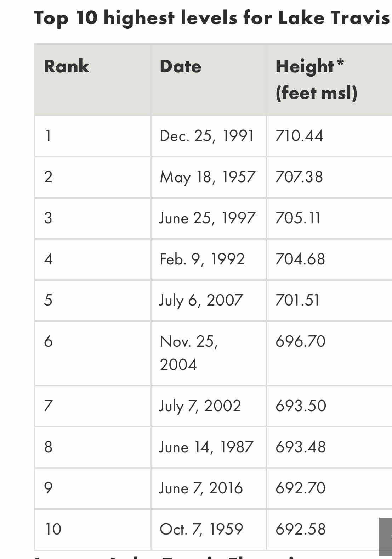Click the Rank column header
The image size is (392, 559).
coord(67,66)
